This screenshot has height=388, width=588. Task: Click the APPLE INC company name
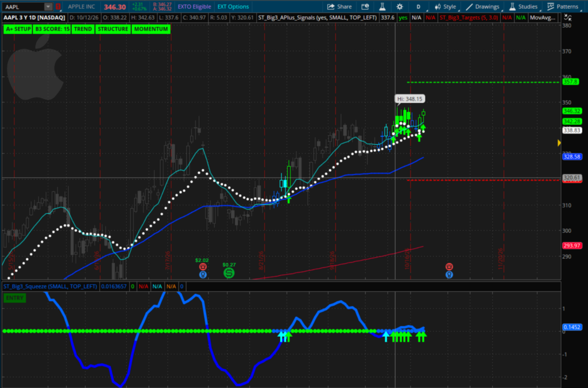tap(82, 7)
